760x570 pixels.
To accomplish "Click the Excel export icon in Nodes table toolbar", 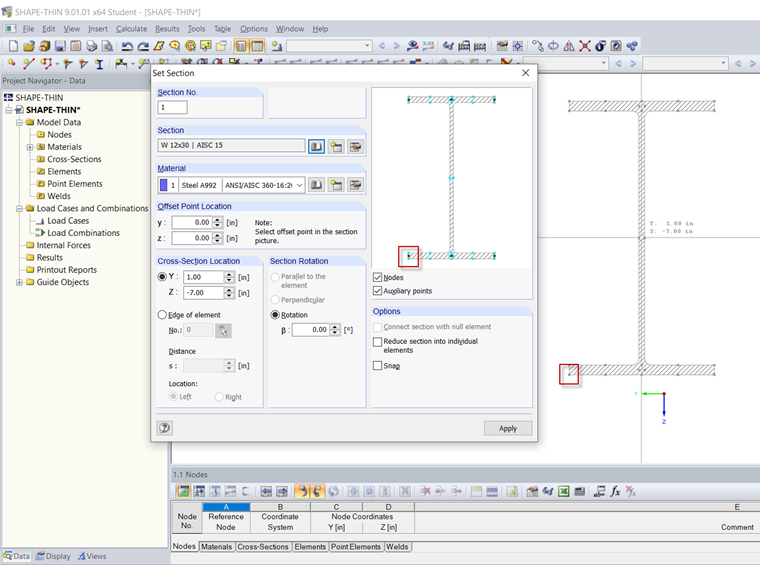I will [563, 491].
